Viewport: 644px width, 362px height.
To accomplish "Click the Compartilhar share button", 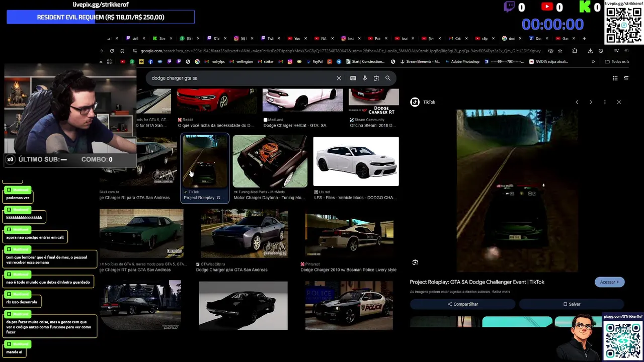I will coord(462,304).
